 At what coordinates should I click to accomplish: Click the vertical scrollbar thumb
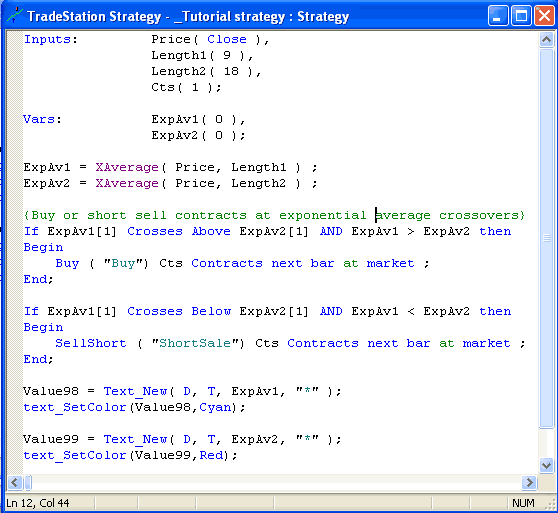547,238
